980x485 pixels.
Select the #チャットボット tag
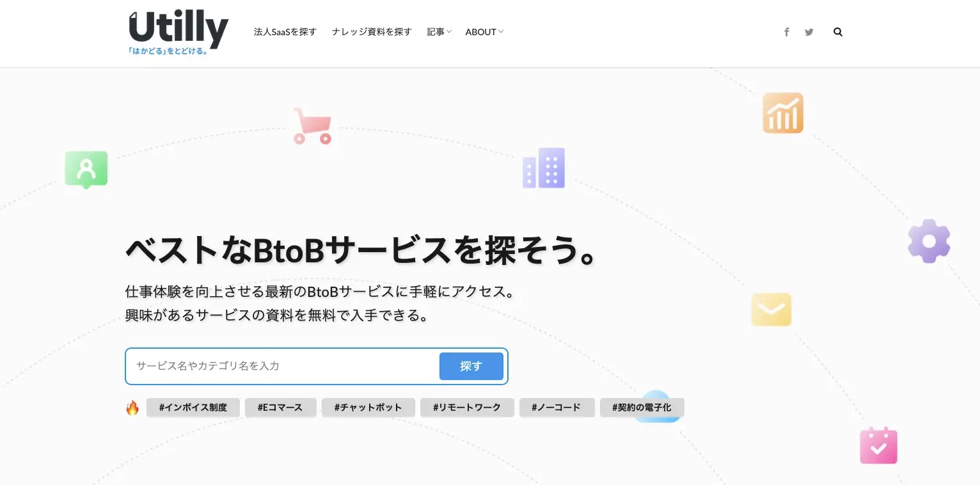[368, 408]
